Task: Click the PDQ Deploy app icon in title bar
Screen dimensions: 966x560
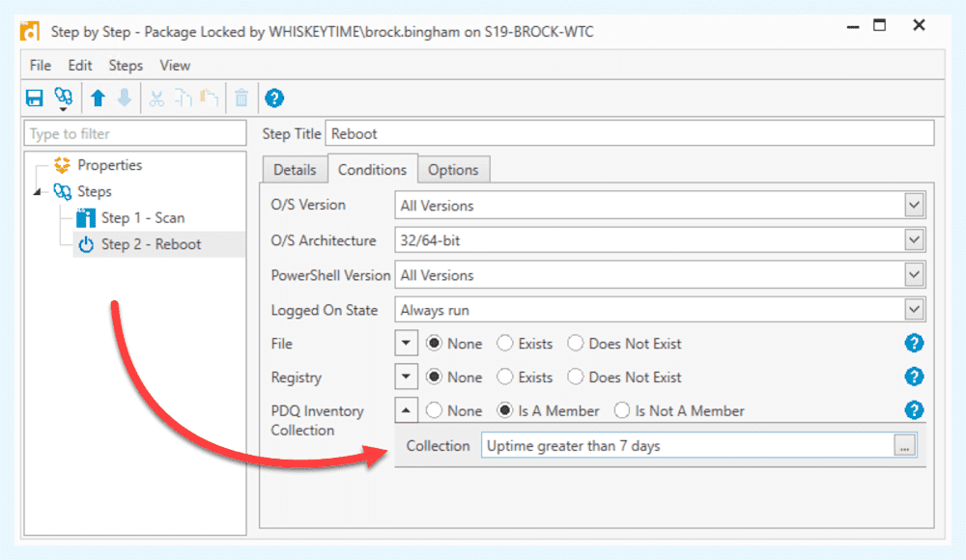Action: click(30, 32)
